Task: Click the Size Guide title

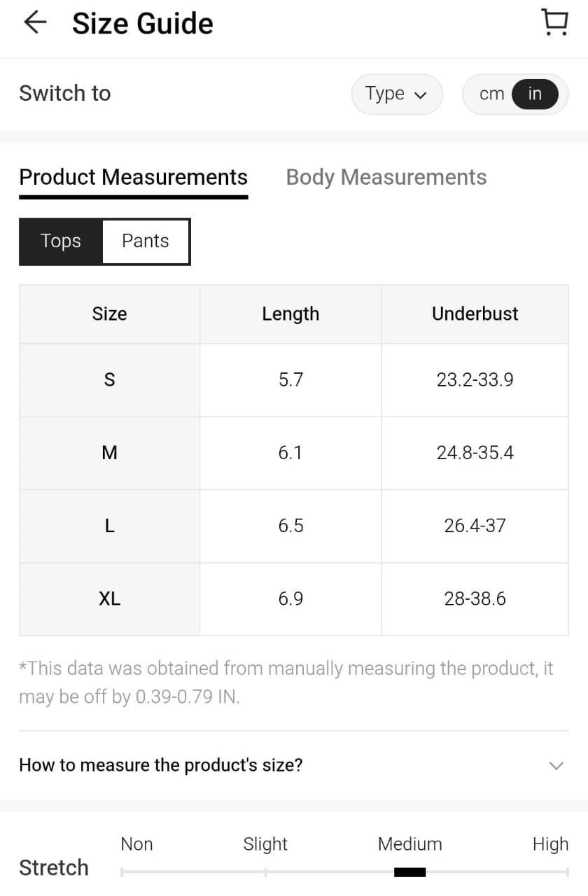Action: tap(143, 24)
